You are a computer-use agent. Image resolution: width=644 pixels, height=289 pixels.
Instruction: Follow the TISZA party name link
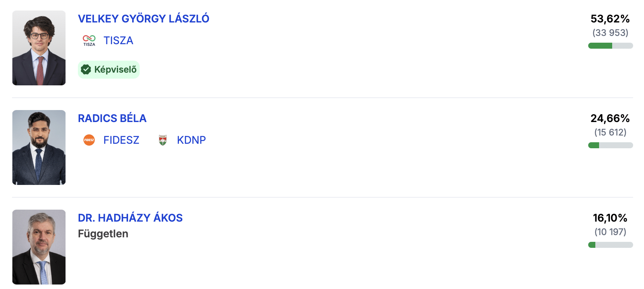(118, 40)
